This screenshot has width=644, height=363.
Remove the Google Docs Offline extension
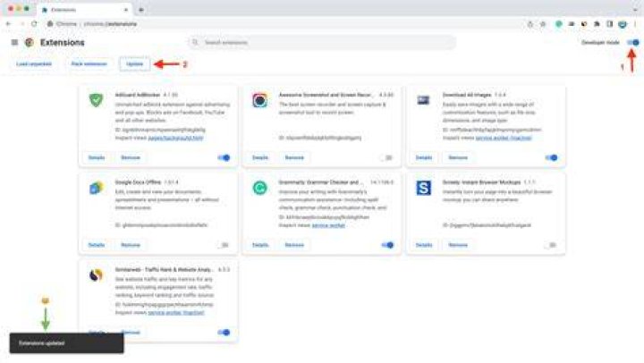[131, 245]
